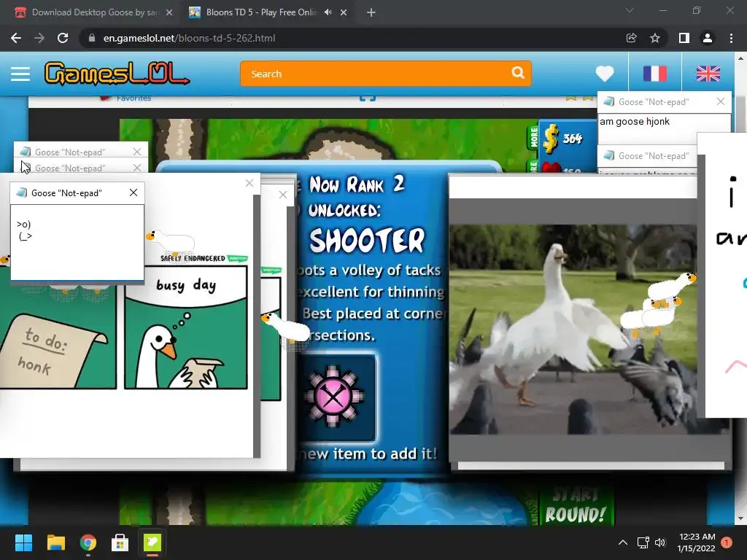
Task: Click the goose beside the Shooter popup
Action: click(x=286, y=329)
